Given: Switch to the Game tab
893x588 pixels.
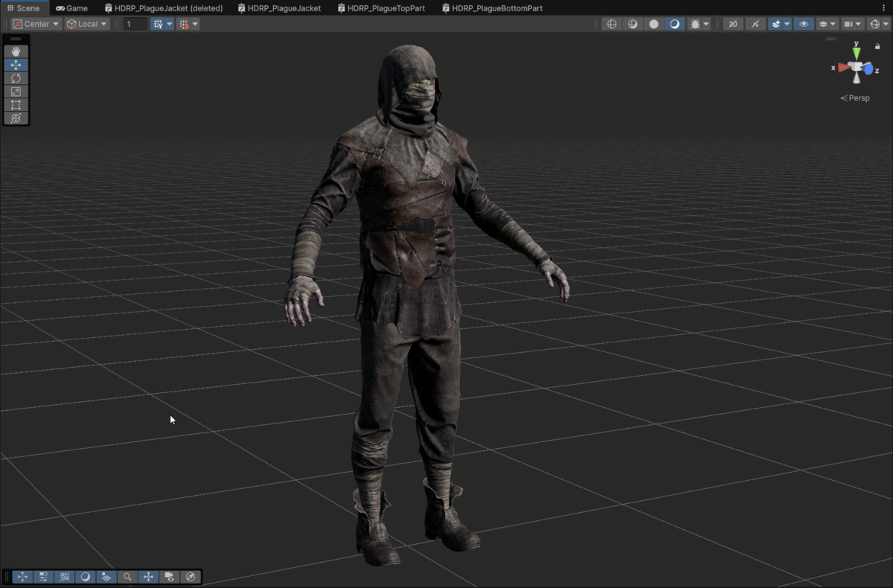Looking at the screenshot, I should pos(71,8).
